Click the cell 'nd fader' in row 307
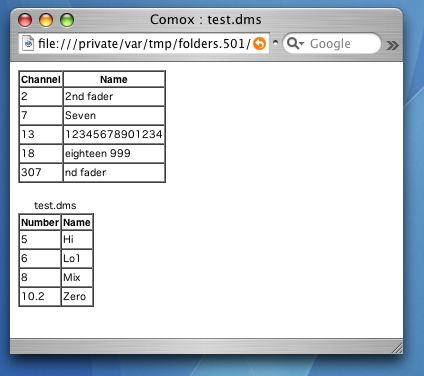The image size is (424, 376). click(x=114, y=173)
